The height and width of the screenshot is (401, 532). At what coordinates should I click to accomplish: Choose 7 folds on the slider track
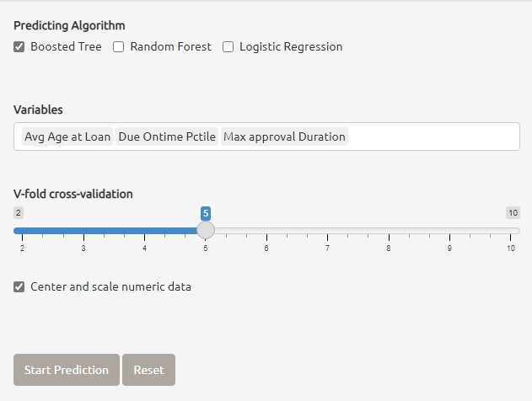328,231
